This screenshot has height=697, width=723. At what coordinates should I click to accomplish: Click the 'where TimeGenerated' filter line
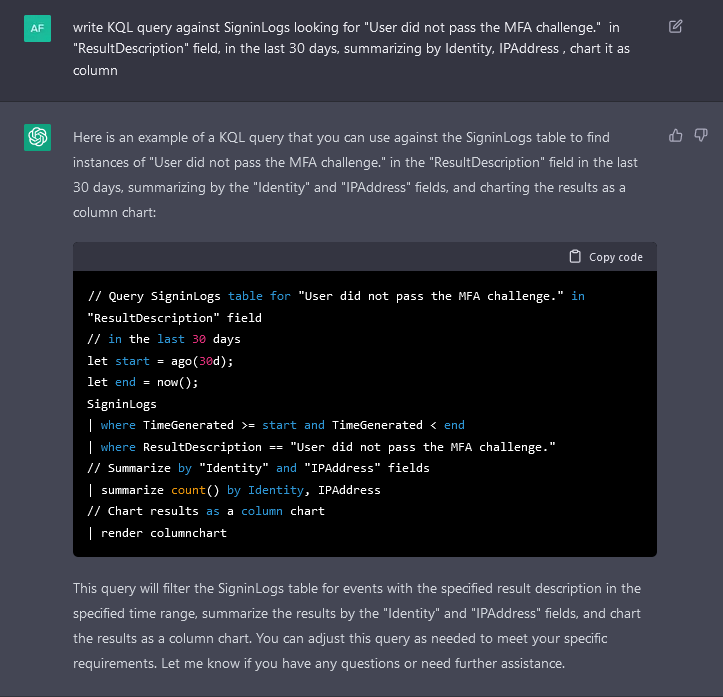pyautogui.click(x=276, y=425)
